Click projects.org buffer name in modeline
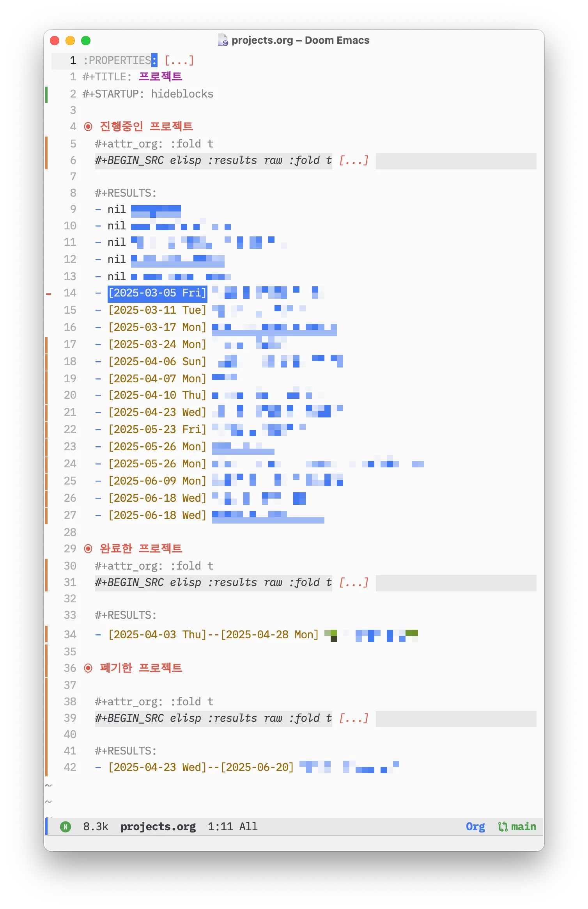The height and width of the screenshot is (909, 588). 158,826
